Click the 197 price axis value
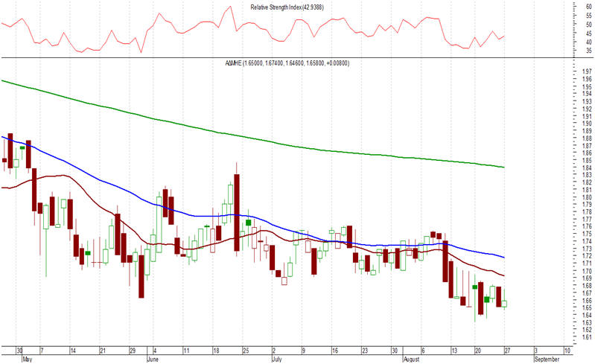 pos(587,71)
